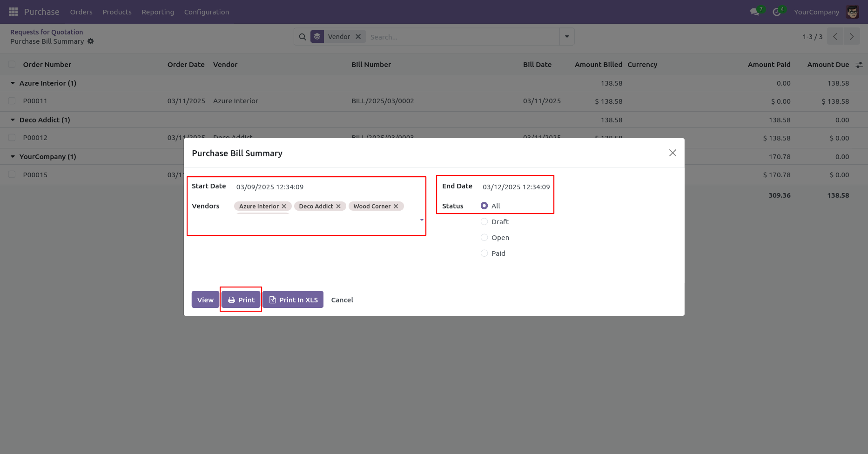Sort by Bill Date column header
This screenshot has height=454, width=868.
pyautogui.click(x=537, y=65)
